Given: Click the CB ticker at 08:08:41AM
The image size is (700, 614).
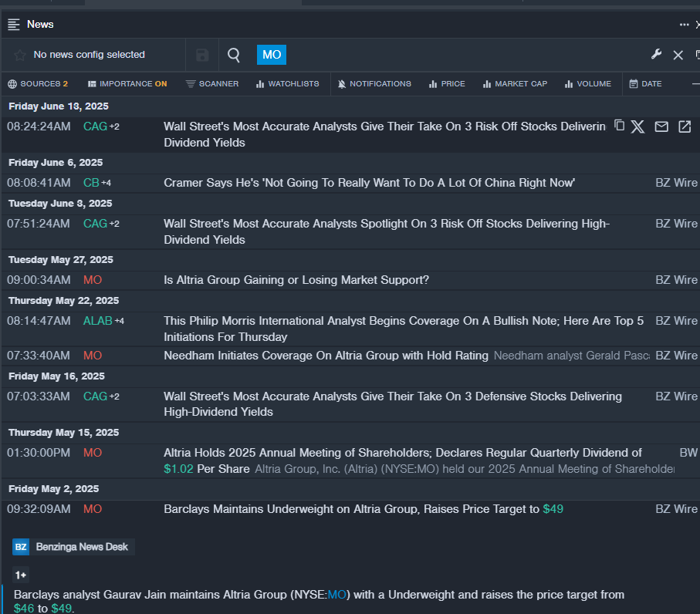Looking at the screenshot, I should [x=91, y=183].
